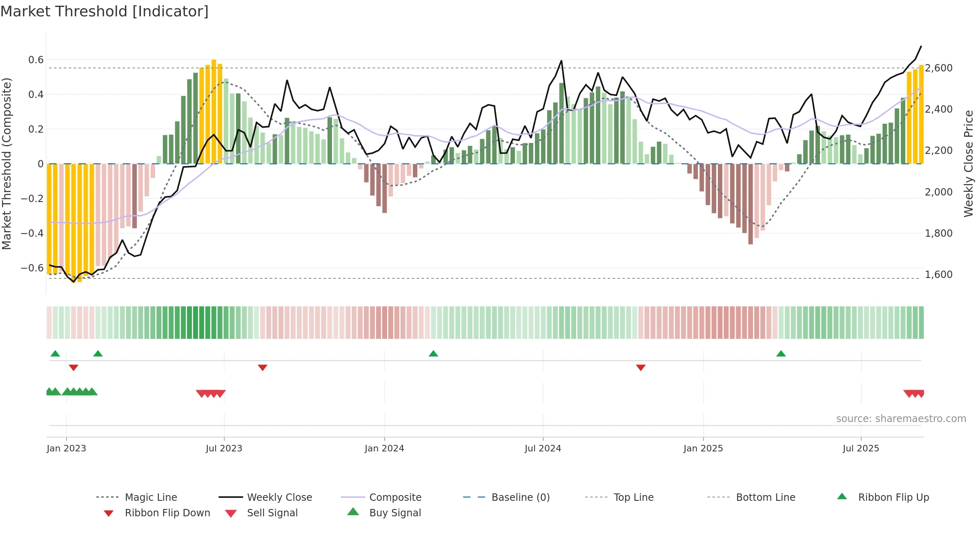Image resolution: width=980 pixels, height=551 pixels.
Task: Toggle the Weekly Close legend entry
Action: (265, 497)
